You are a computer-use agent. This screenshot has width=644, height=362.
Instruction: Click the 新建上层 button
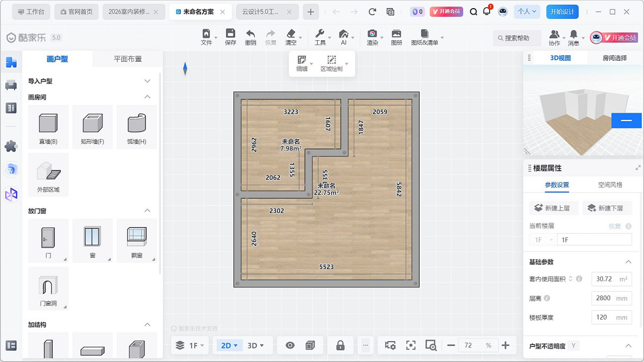[553, 208]
